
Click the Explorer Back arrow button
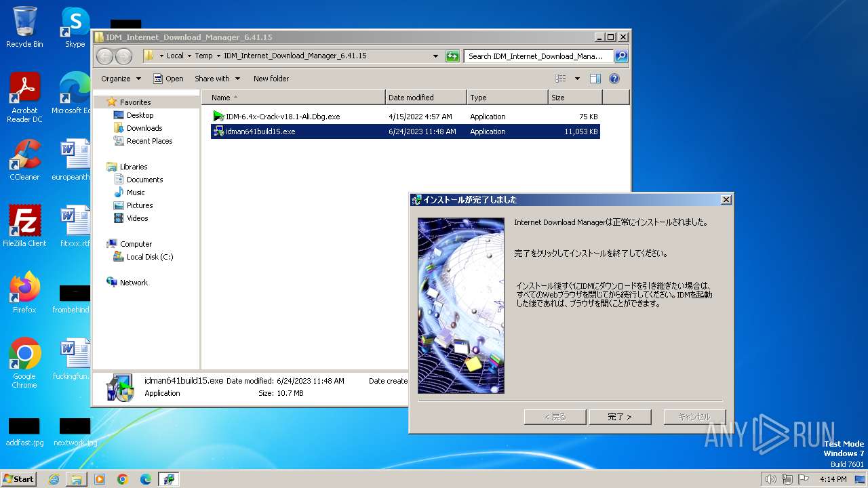point(105,56)
